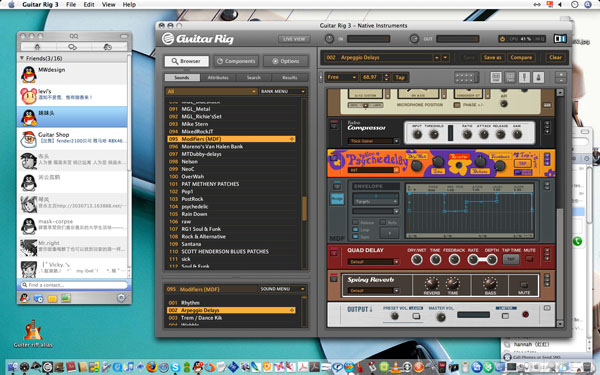Select bank 096 Moreno's Van Halen Bank

coord(231,147)
